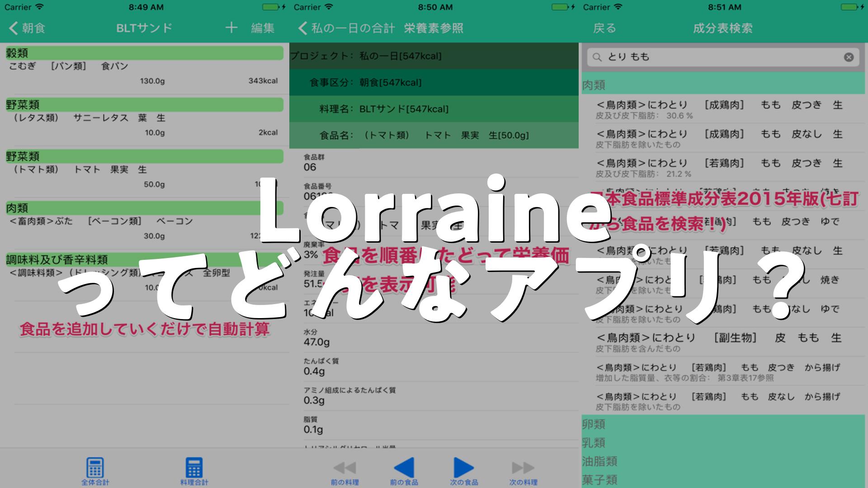
Task: Tap 食事区分: 朝食 row
Action: [434, 82]
